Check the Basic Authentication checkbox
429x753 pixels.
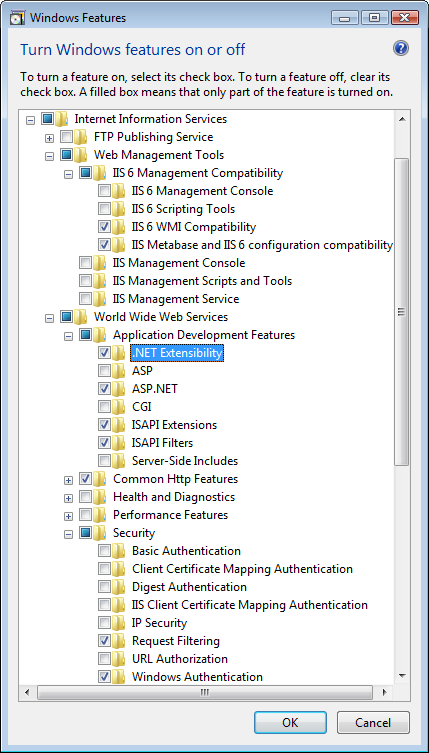[x=104, y=551]
